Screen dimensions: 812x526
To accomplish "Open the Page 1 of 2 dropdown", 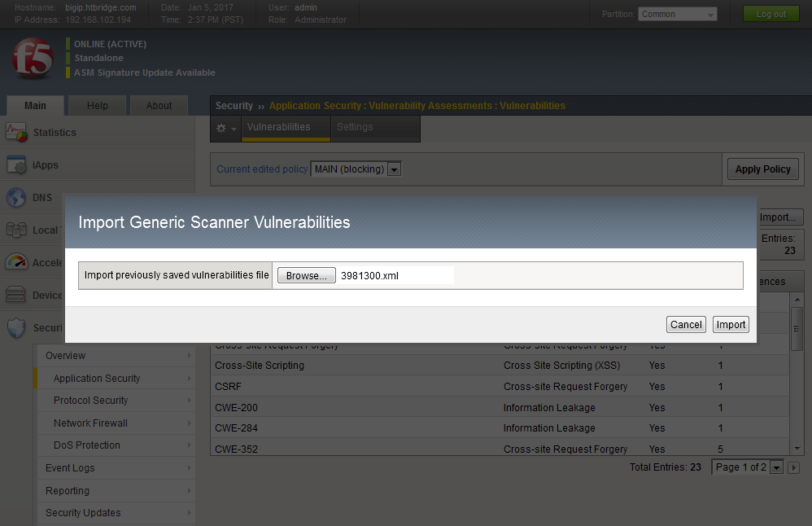I will click(775, 467).
